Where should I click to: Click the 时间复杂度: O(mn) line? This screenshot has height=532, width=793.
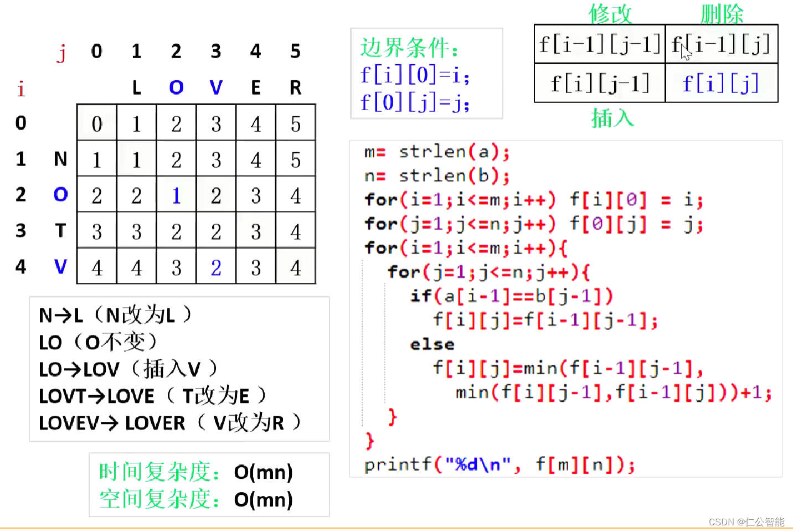pos(196,472)
